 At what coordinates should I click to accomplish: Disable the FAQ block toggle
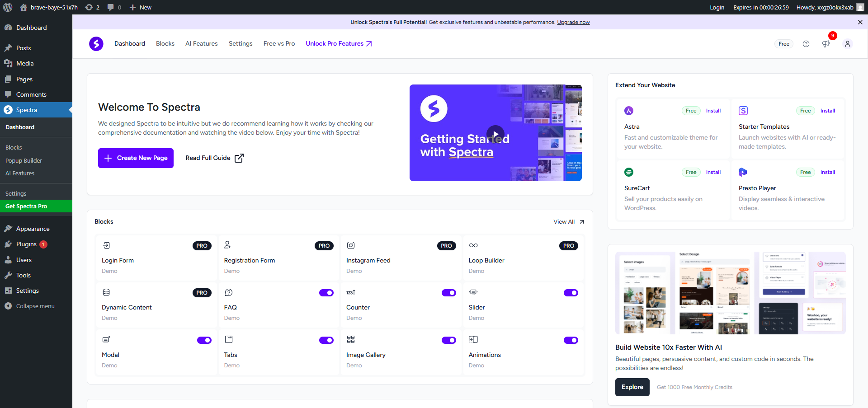click(x=326, y=293)
